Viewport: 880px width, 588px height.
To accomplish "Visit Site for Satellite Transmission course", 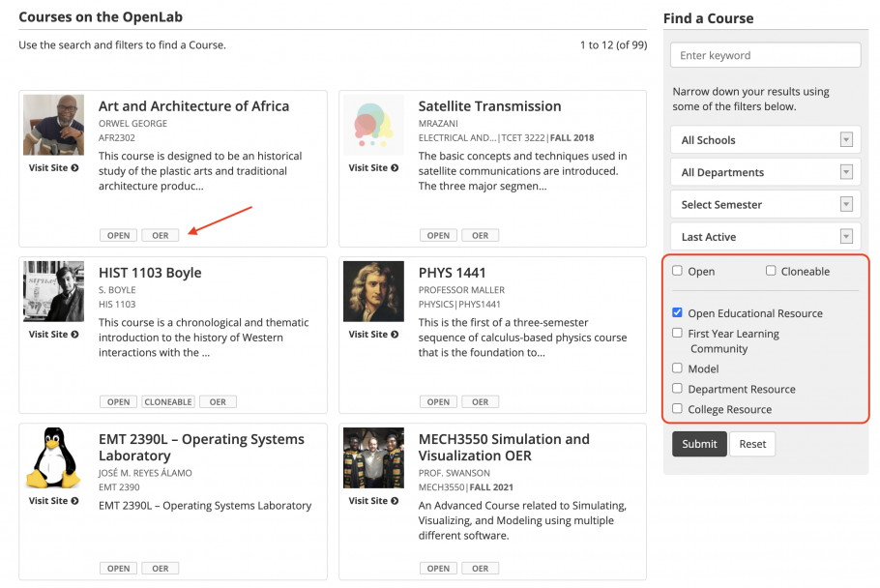I will click(x=374, y=167).
